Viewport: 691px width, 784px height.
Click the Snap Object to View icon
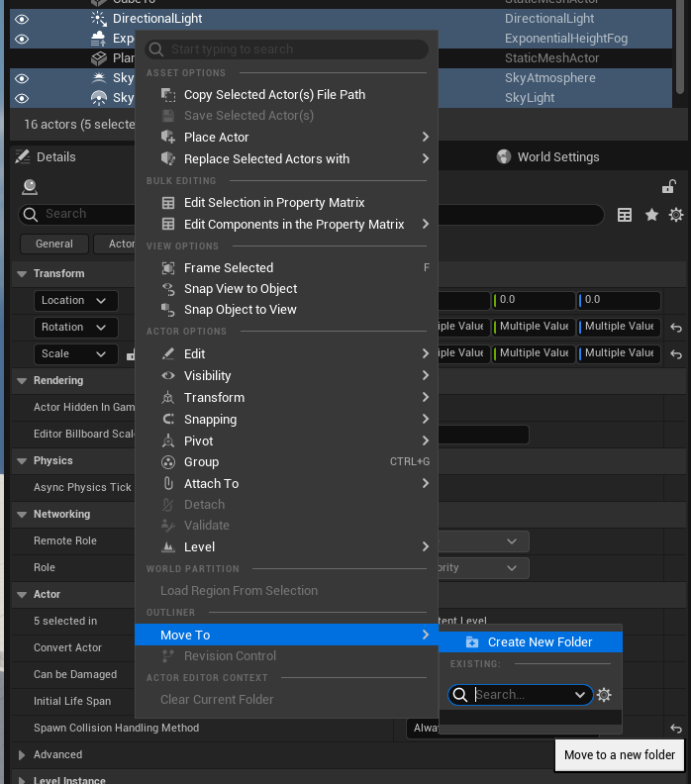tap(168, 310)
